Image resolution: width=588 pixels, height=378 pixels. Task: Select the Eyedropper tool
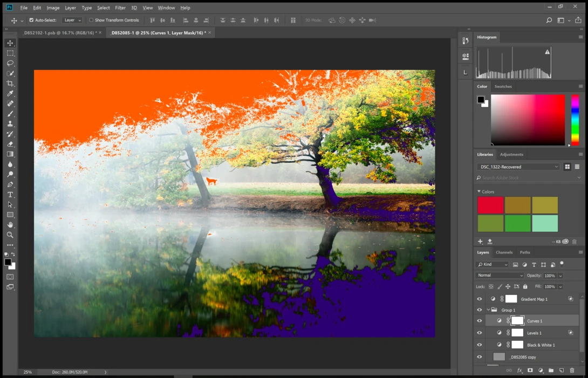click(10, 94)
